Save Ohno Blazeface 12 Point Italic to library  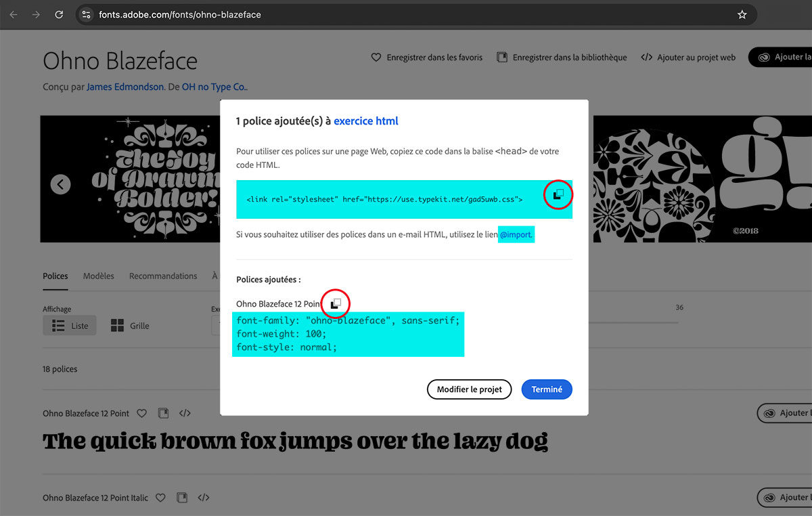tap(181, 498)
